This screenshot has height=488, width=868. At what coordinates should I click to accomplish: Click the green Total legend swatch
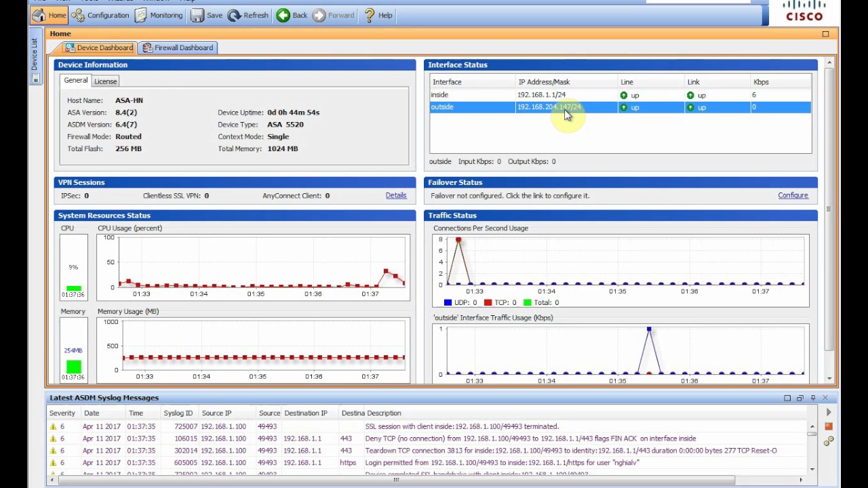pyautogui.click(x=528, y=303)
